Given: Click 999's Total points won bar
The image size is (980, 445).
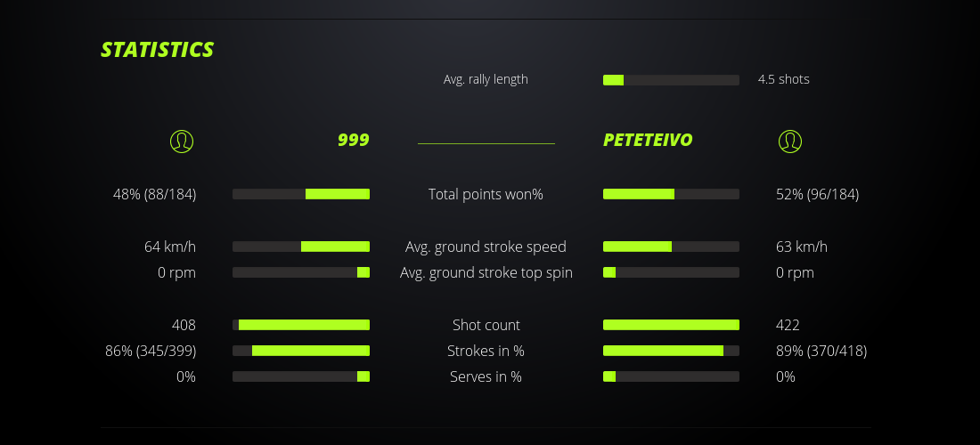Looking at the screenshot, I should coord(301,194).
